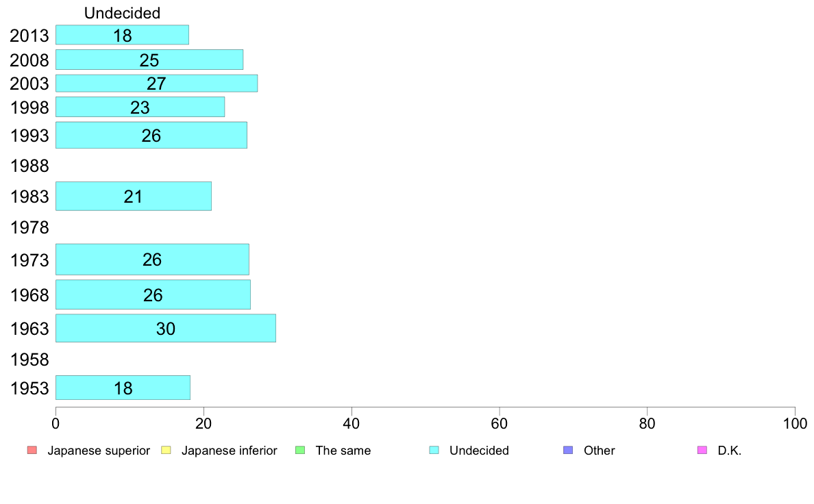Click the 1988 year axis label
This screenshot has width=814, height=504.
[29, 166]
